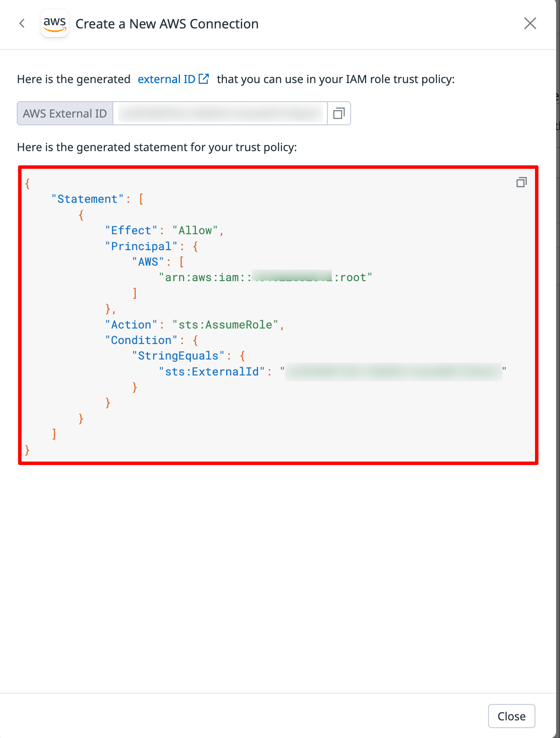This screenshot has height=738, width=560.
Task: Click the "Principal" key in the JSON
Action: pos(141,246)
